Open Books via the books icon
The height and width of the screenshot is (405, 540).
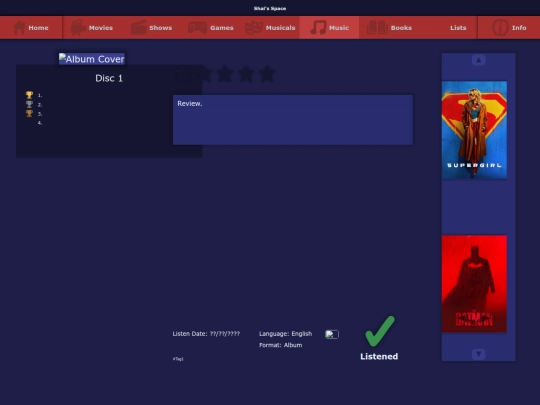(377, 27)
